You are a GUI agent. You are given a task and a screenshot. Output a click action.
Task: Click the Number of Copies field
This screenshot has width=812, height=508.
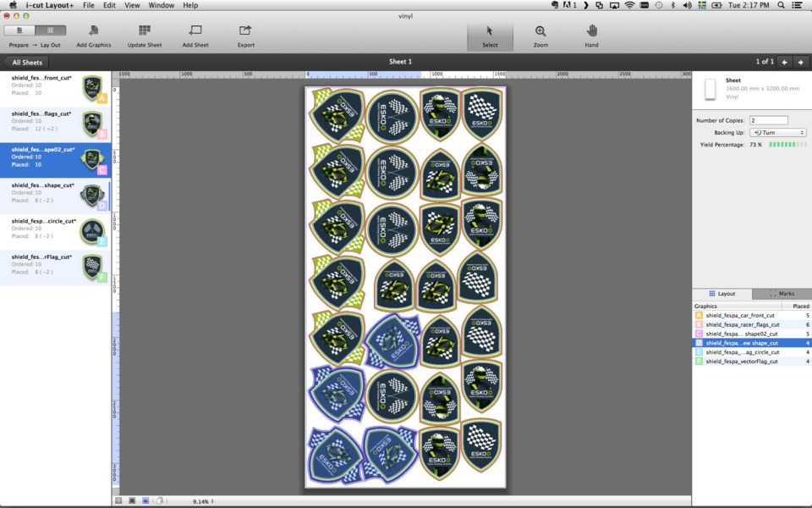coord(769,120)
